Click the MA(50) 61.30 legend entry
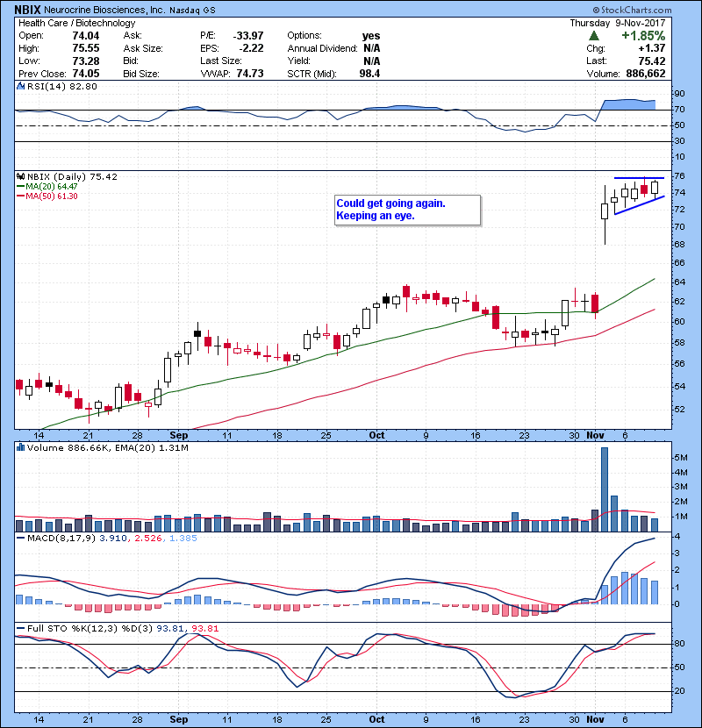The width and height of the screenshot is (702, 728). (x=47, y=196)
